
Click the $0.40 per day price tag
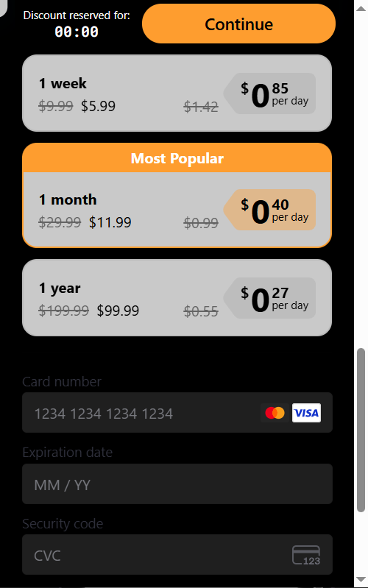tap(269, 210)
